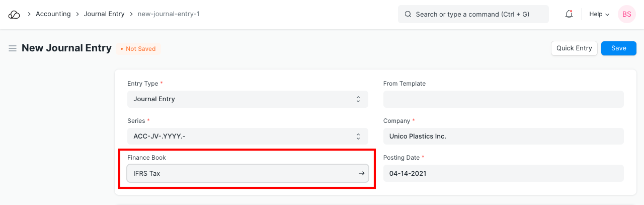
Task: Click the Finance Book field showing IFRS Tax
Action: [x=242, y=173]
